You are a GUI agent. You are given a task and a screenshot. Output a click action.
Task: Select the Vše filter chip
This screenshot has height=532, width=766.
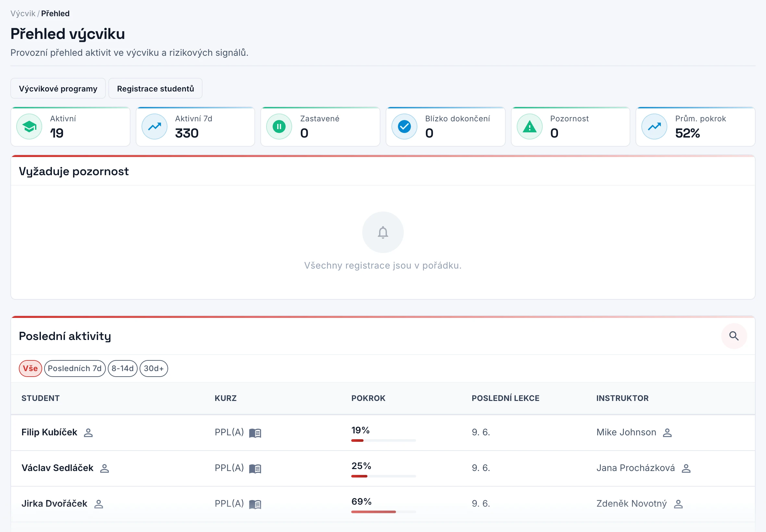30,368
